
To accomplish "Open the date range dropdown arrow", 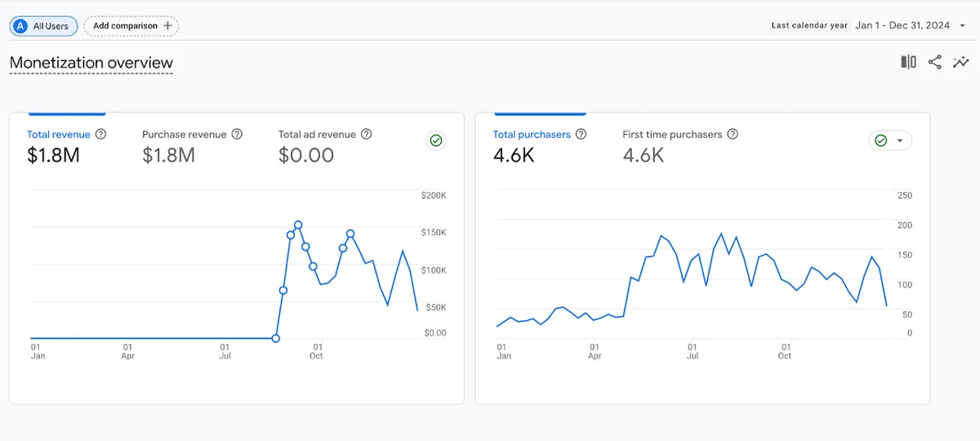I will tap(962, 25).
